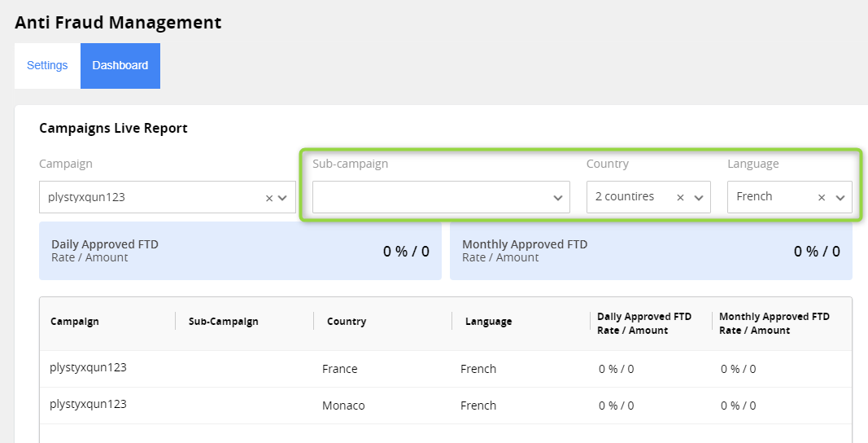Switch to the Dashboard tab
868x443 pixels.
[120, 65]
